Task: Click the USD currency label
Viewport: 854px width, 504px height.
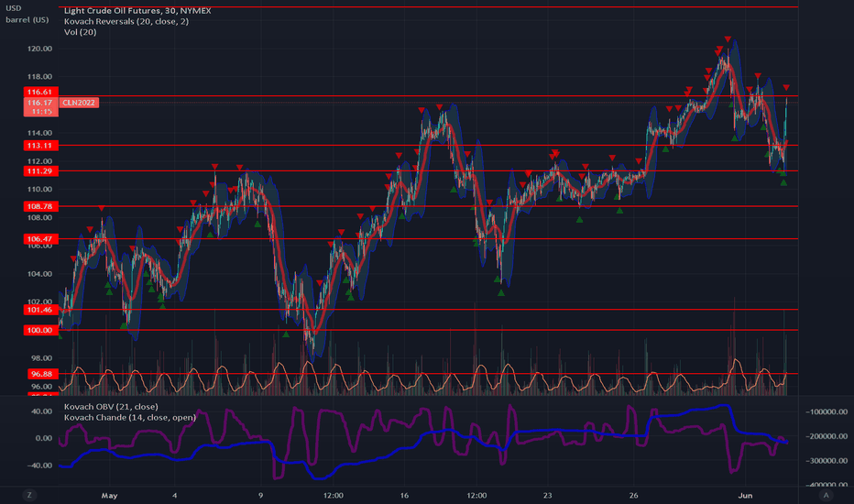Action: point(14,8)
